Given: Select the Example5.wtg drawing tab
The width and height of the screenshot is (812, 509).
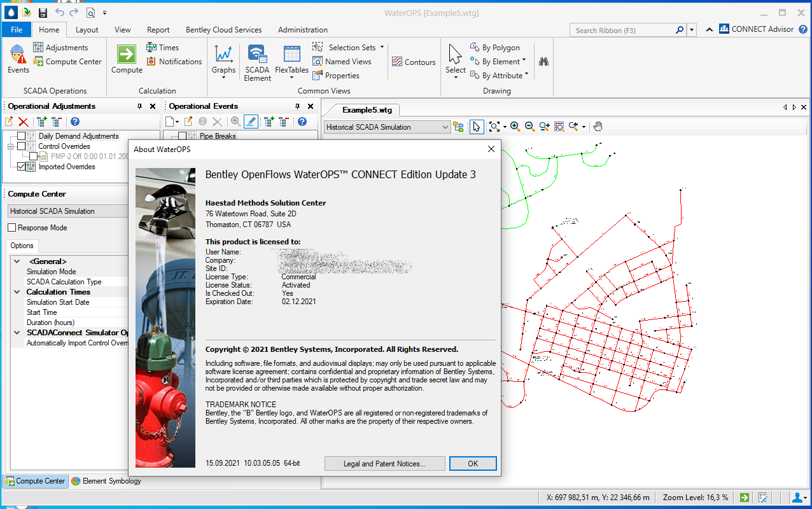Looking at the screenshot, I should tap(367, 109).
